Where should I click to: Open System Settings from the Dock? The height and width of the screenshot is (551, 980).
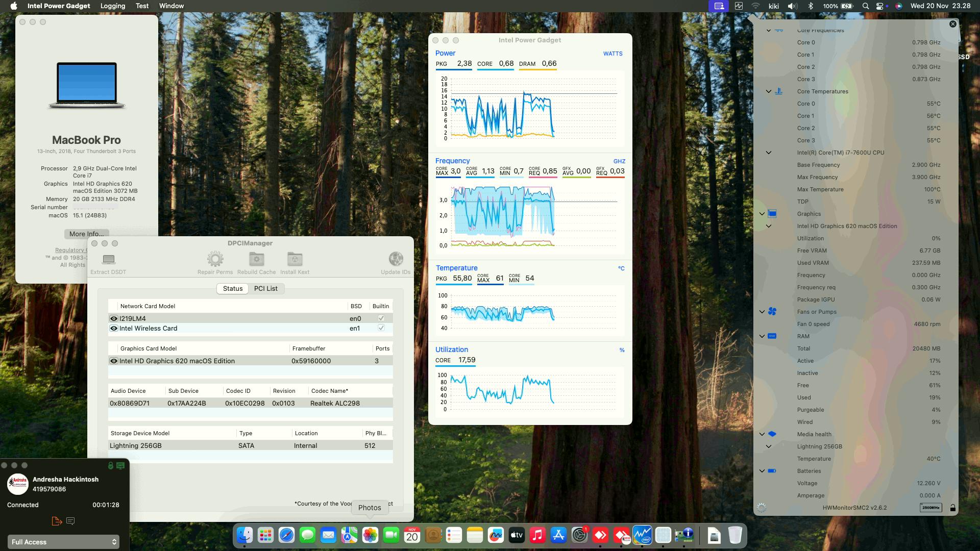[579, 535]
